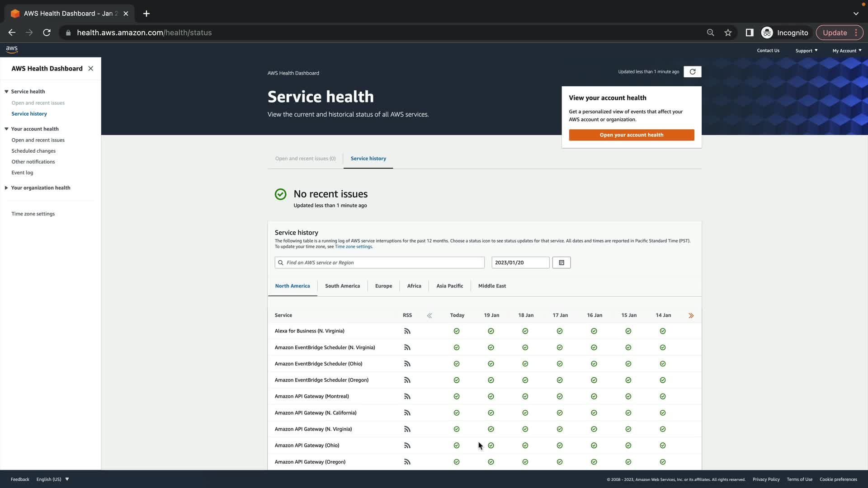The height and width of the screenshot is (488, 868).
Task: Click AWS logo in top bar
Action: pos(12,50)
